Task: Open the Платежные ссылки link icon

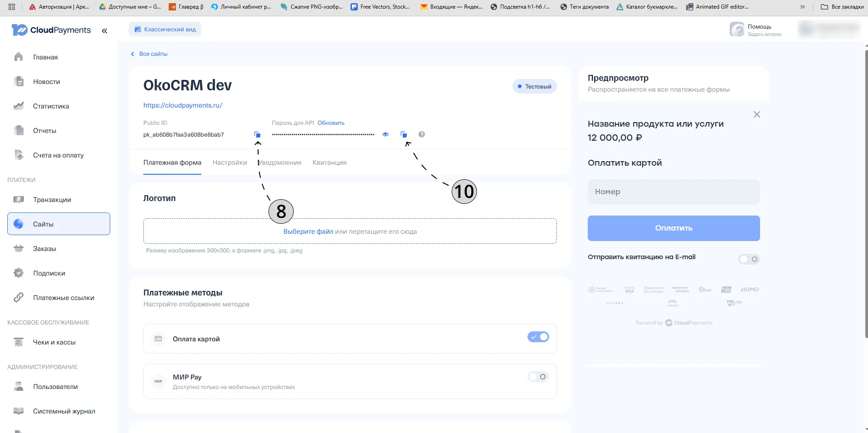Action: click(19, 297)
